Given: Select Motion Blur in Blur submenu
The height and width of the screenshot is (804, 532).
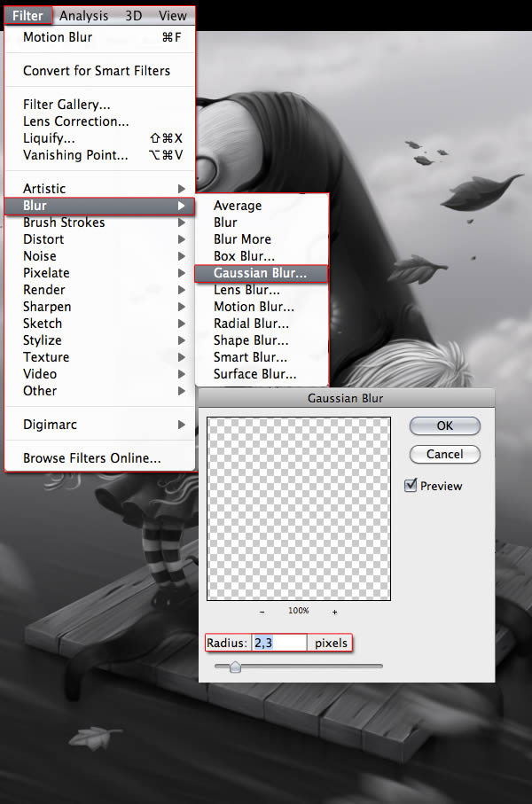Looking at the screenshot, I should click(x=262, y=307).
